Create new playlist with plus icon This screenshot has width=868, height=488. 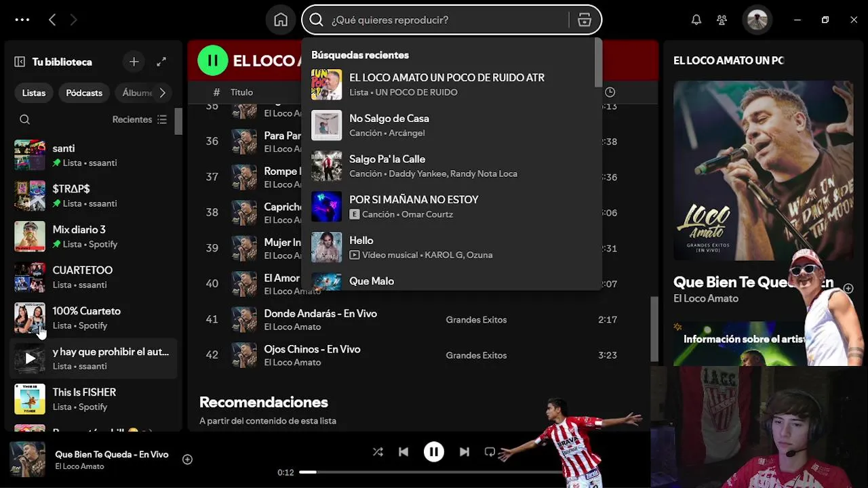point(134,62)
